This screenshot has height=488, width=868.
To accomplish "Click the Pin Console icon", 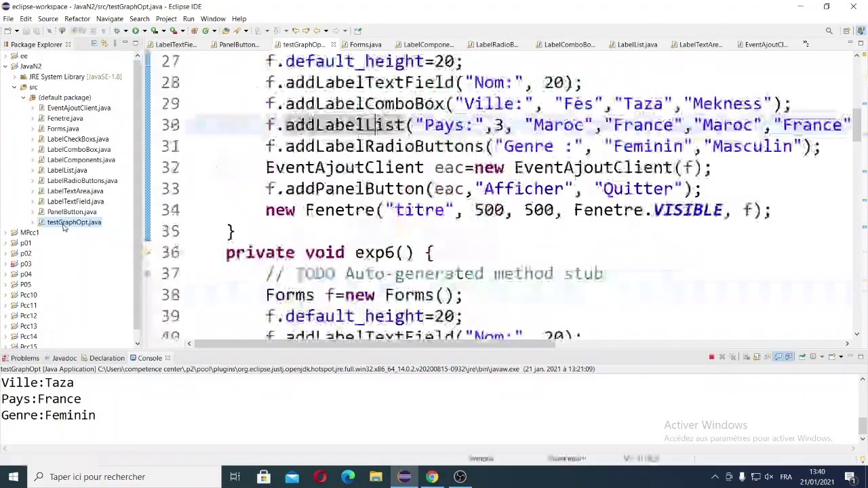I will pos(802,357).
